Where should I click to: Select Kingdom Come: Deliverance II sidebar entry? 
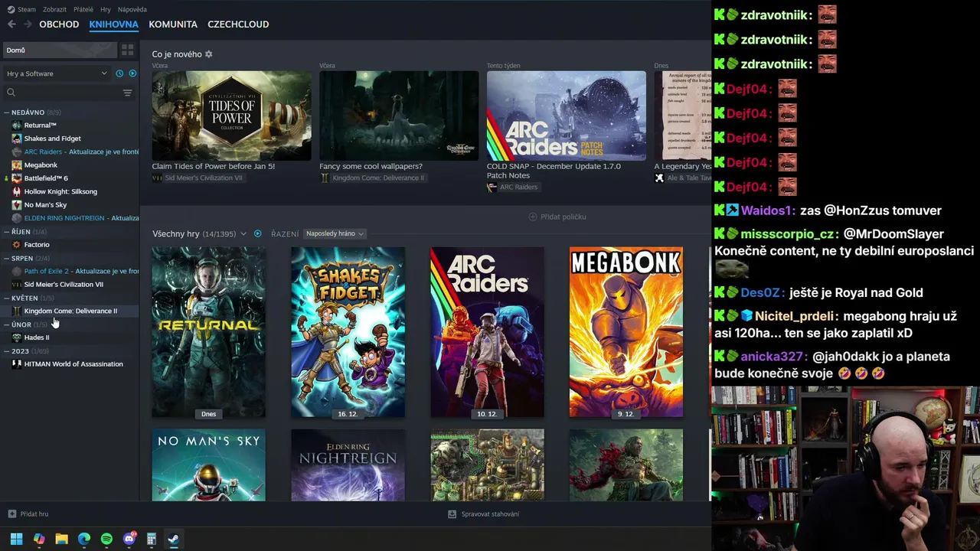tap(70, 311)
